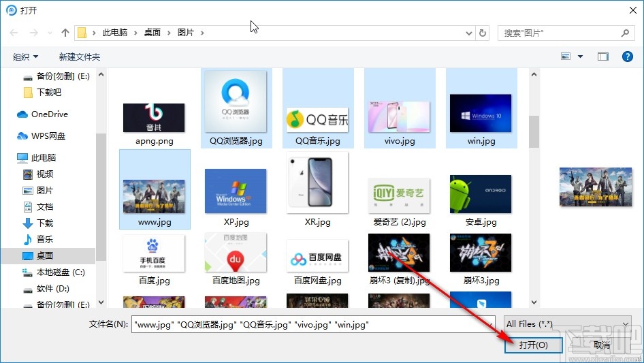Select 百度.jpg thumbnail
The image size is (644, 363).
pyautogui.click(x=154, y=253)
